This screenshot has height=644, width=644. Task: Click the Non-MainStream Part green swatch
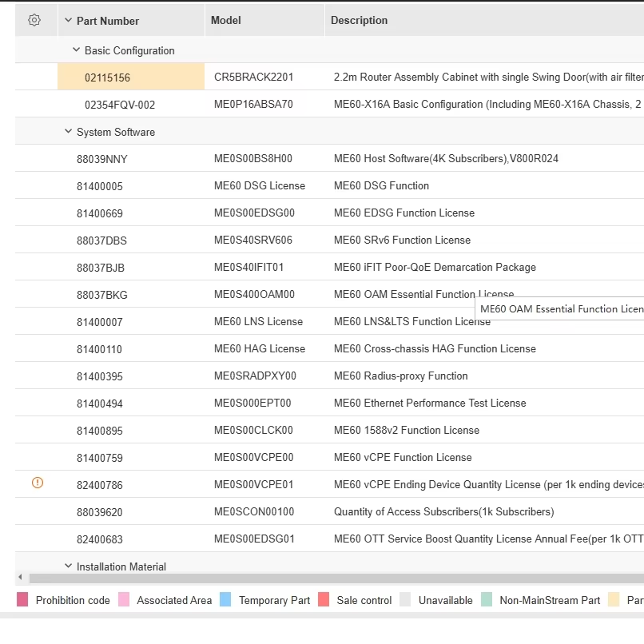tap(487, 600)
